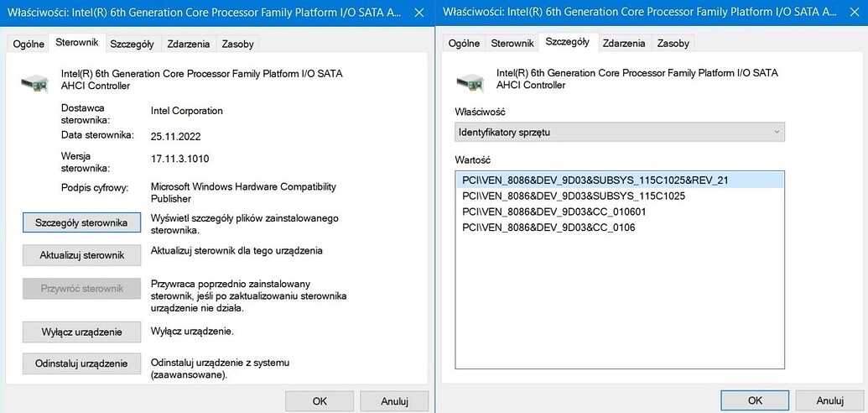The height and width of the screenshot is (413, 868).
Task: Select the hardware ID ending with CC_010601
Action: coord(554,212)
